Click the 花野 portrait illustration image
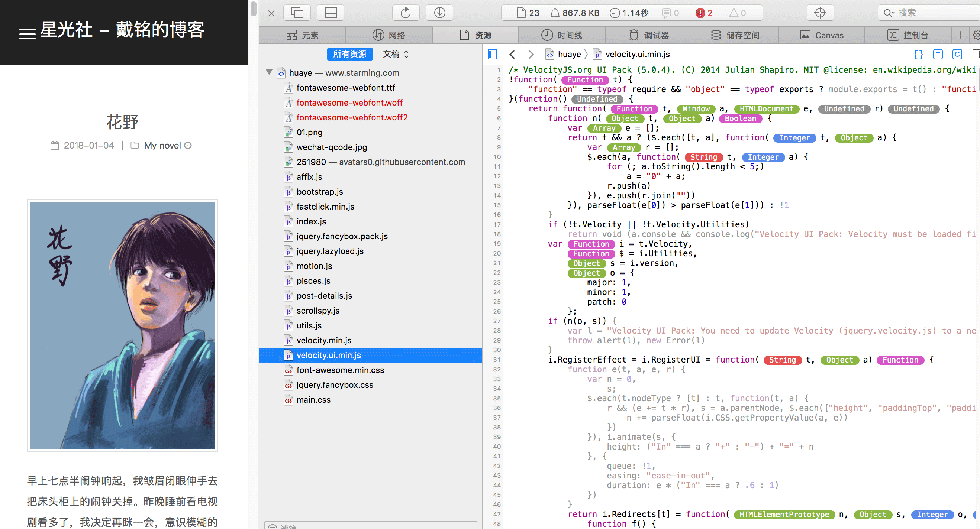The width and height of the screenshot is (980, 529). 122,325
